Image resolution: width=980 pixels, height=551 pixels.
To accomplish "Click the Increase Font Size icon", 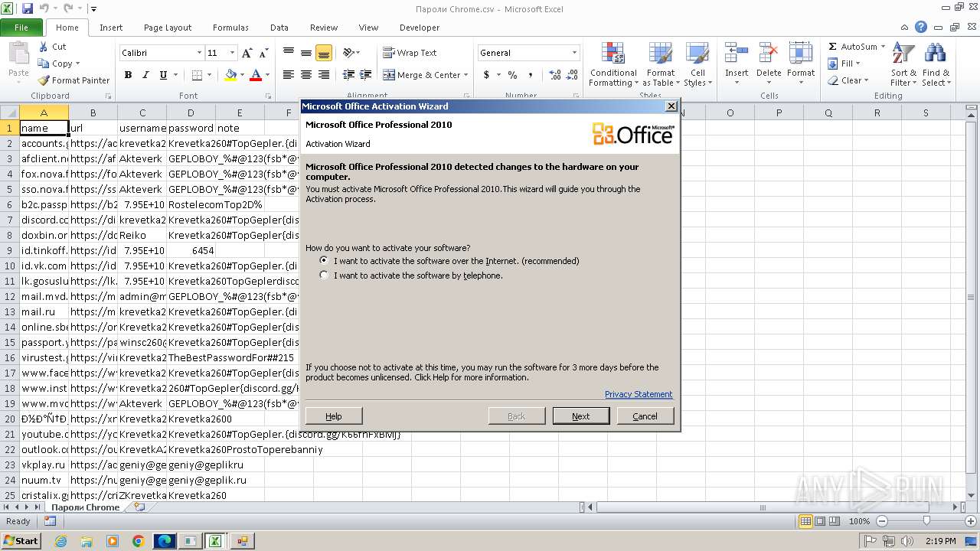I will pos(247,53).
